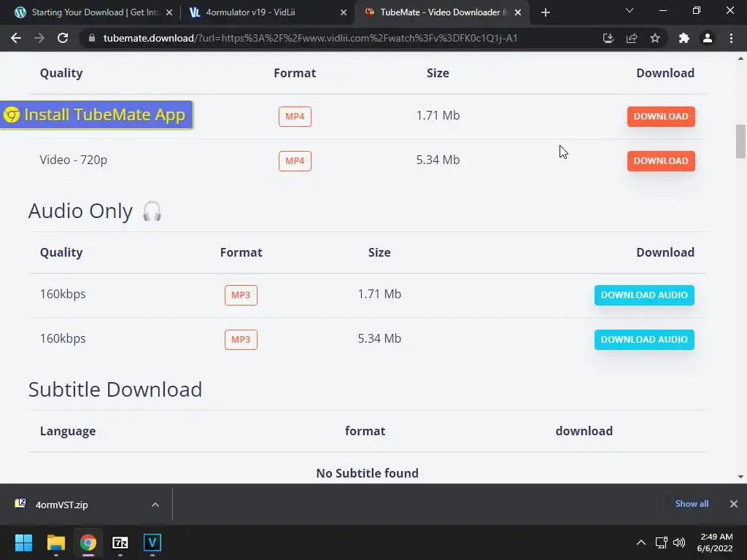
Task: Close the downloads bar
Action: (x=734, y=504)
